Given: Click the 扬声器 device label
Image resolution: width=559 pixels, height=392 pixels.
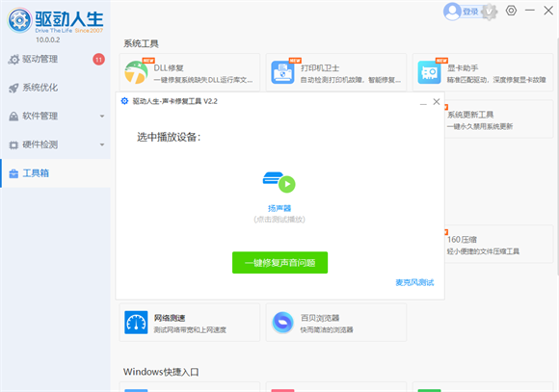Looking at the screenshot, I should point(279,208).
